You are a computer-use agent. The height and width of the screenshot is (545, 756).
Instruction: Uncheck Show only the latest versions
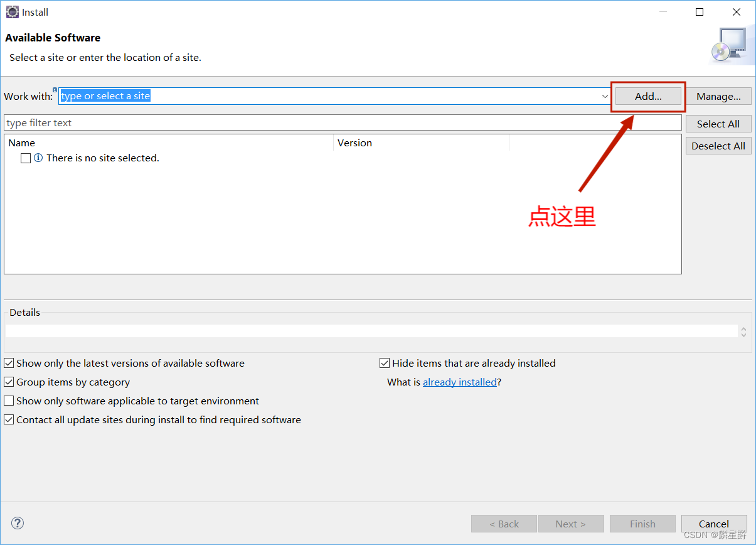coord(9,363)
